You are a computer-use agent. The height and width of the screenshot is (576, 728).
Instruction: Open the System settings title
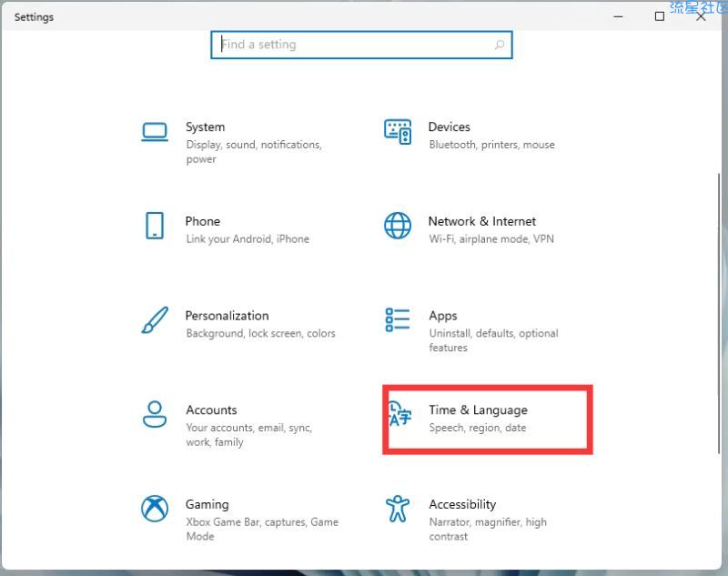click(x=206, y=126)
